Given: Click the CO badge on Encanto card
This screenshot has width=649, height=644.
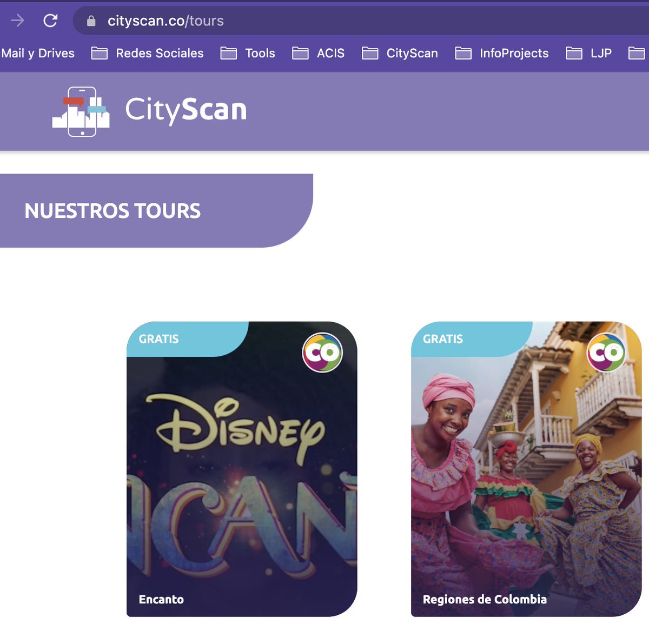Looking at the screenshot, I should [x=322, y=353].
